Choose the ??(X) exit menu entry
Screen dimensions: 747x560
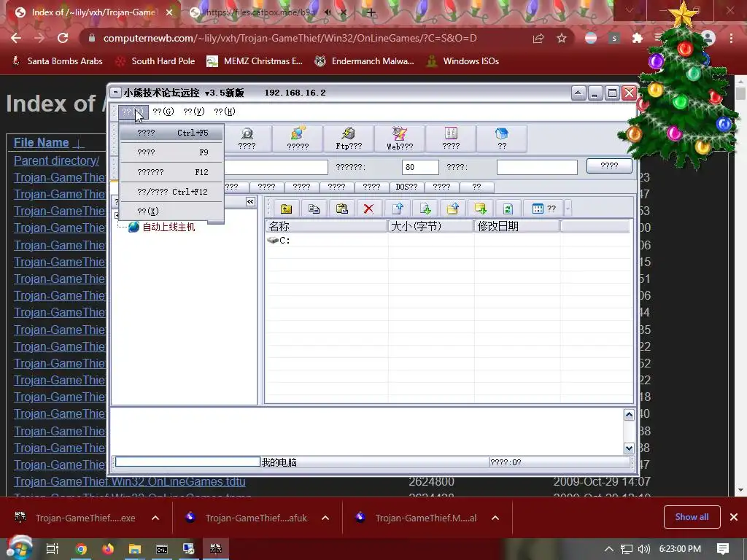point(171,211)
